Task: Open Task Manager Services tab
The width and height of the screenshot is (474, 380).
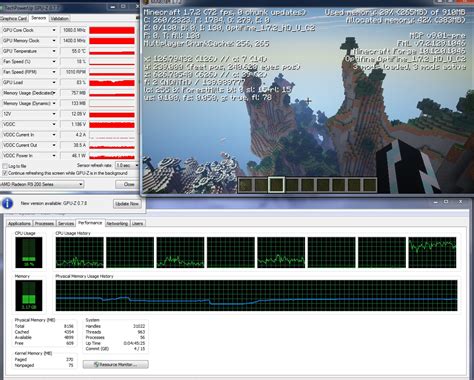Action: [66, 223]
